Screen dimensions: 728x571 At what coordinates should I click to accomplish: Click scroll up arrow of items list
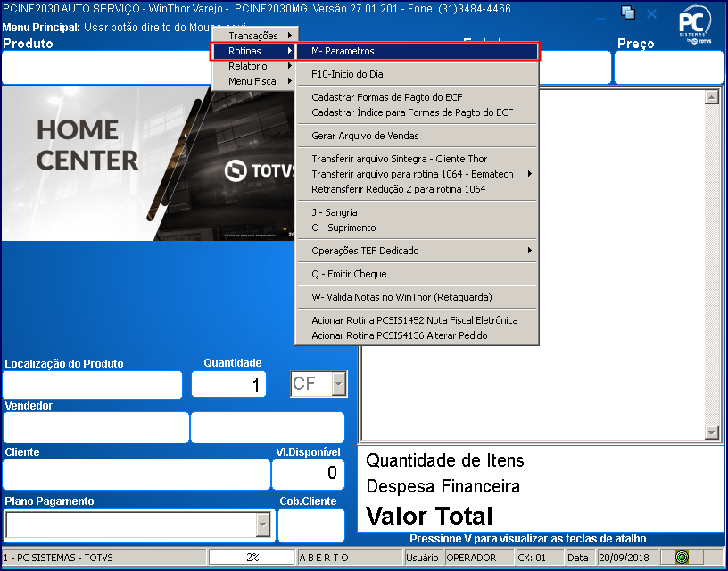(x=711, y=97)
